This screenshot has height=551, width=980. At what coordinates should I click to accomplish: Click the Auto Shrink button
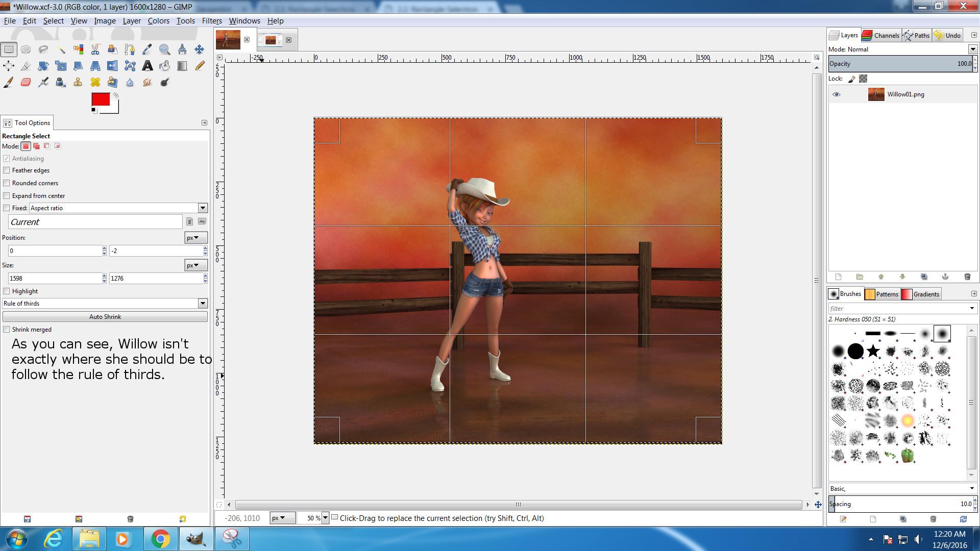[x=105, y=317]
